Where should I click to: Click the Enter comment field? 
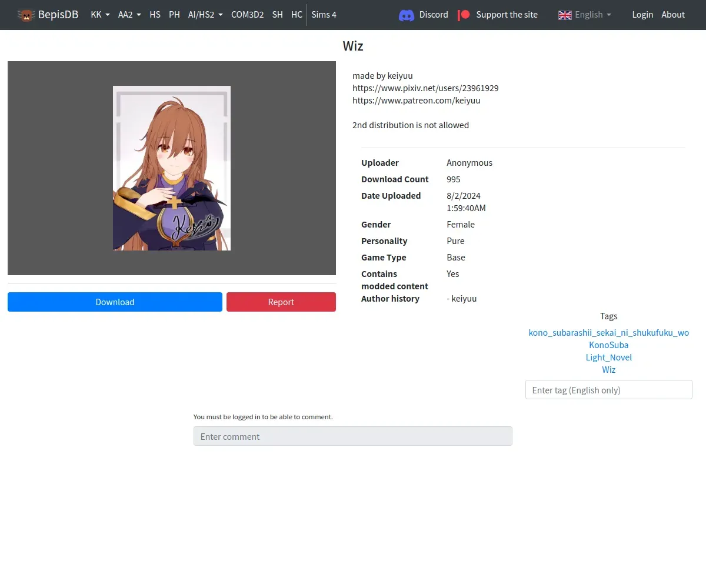[x=353, y=436]
